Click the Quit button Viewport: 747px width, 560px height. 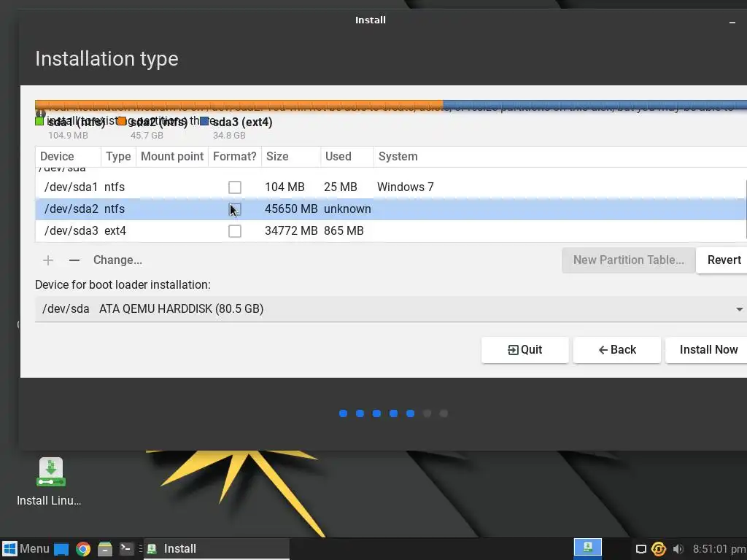[x=525, y=350]
